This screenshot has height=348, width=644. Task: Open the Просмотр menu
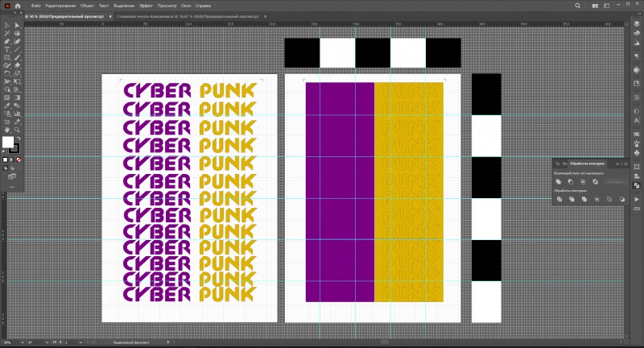coord(167,6)
